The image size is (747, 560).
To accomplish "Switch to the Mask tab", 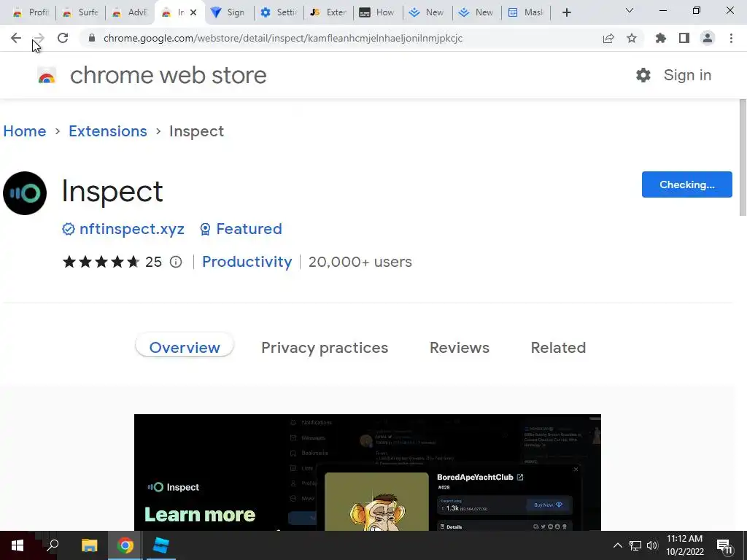I will [527, 12].
